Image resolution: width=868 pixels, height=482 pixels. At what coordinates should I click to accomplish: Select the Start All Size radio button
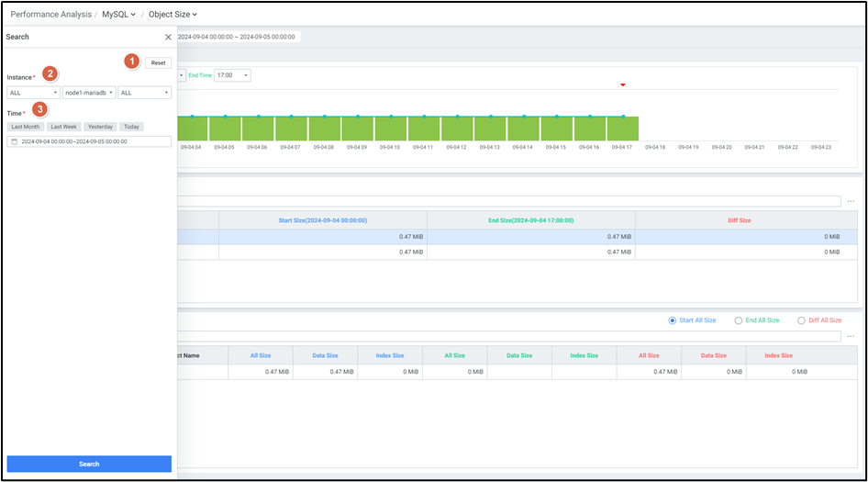pos(673,320)
